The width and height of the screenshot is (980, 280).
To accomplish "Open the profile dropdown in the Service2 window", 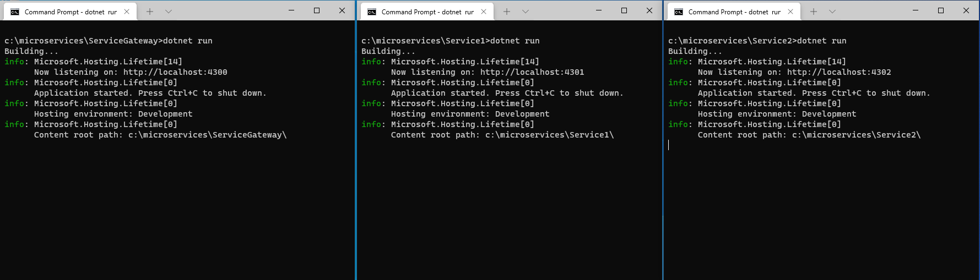I will tap(832, 12).
